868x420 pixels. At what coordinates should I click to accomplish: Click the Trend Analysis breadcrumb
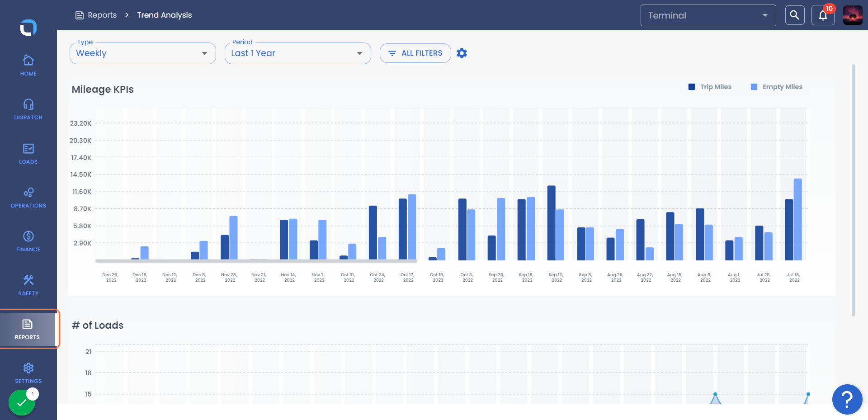[x=165, y=15]
